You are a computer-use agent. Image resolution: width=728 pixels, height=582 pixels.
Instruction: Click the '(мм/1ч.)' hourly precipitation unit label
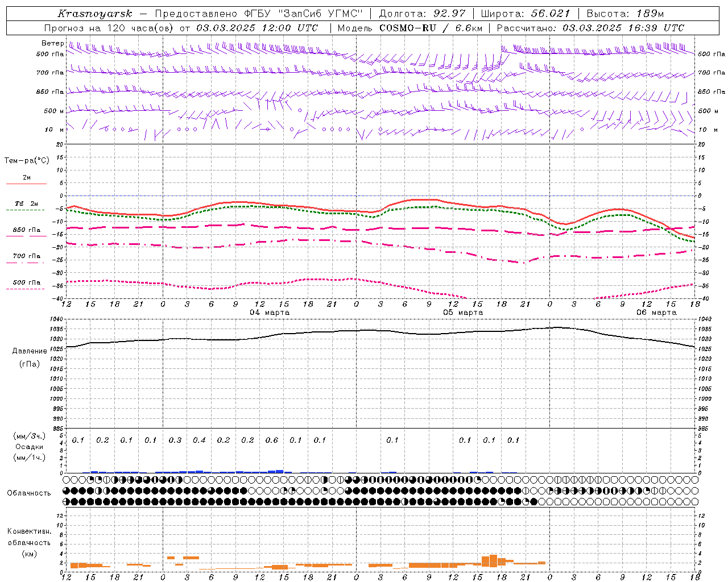pyautogui.click(x=30, y=458)
